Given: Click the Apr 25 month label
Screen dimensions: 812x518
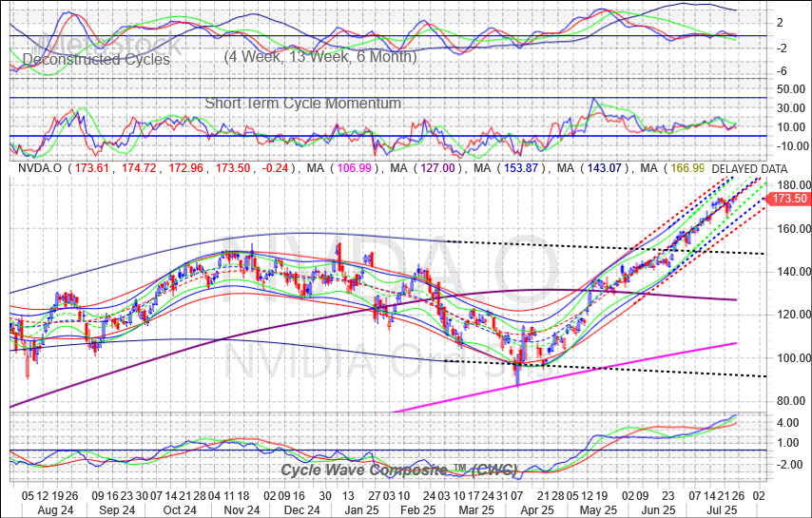Looking at the screenshot, I should tap(537, 509).
